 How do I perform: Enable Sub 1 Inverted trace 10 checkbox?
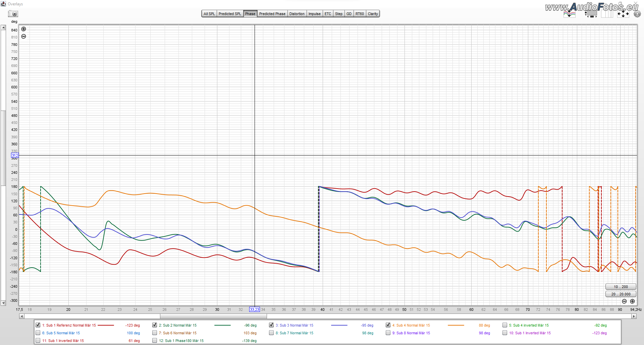(505, 333)
